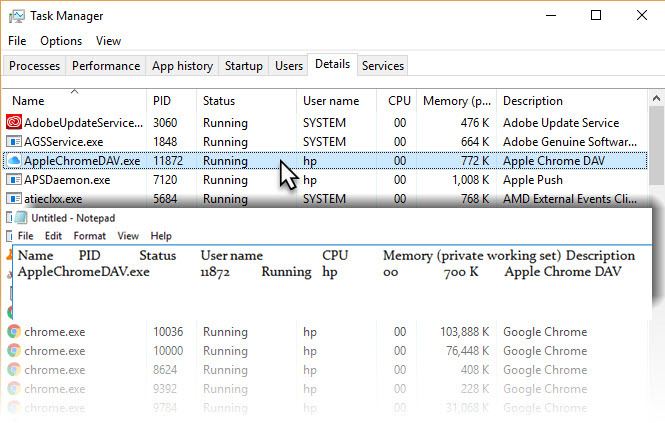Click the 76,448 K memory value
The image size is (665, 423).
[x=467, y=351]
